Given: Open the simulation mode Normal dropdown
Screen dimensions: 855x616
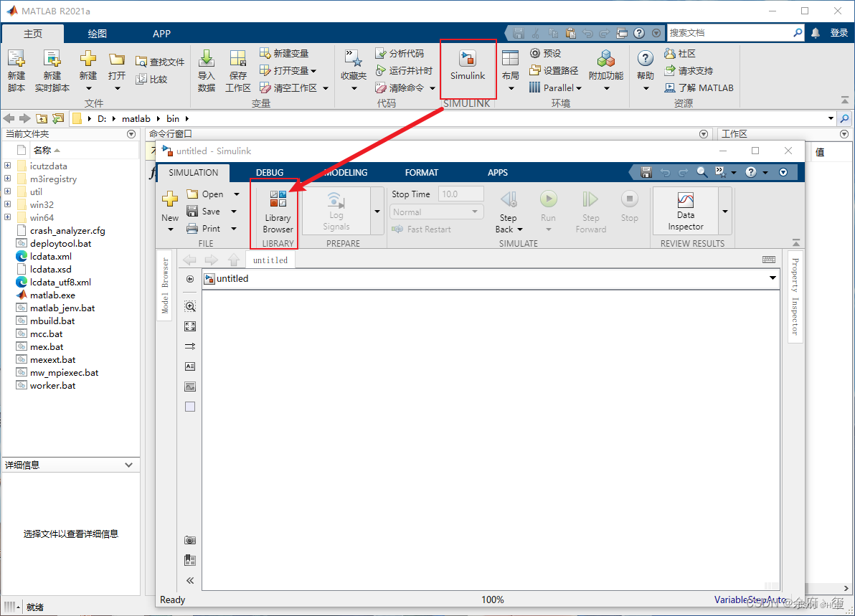Looking at the screenshot, I should tap(436, 212).
